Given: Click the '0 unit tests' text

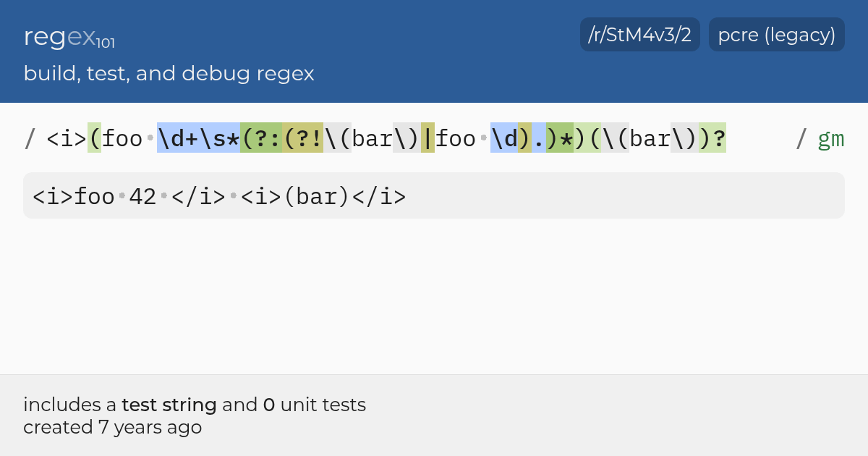Looking at the screenshot, I should coord(314,405).
